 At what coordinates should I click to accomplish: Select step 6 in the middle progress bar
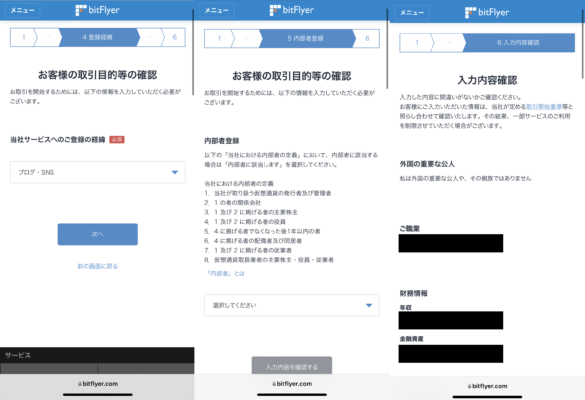[367, 38]
